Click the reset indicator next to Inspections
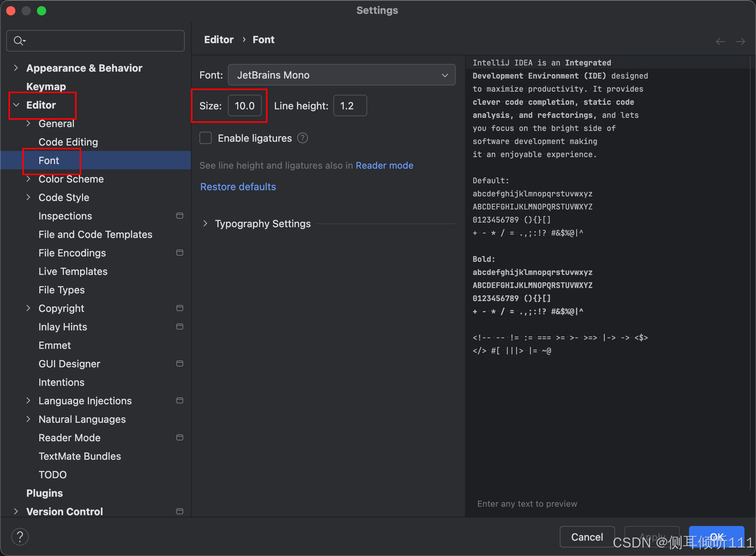This screenshot has height=556, width=756. tap(179, 216)
